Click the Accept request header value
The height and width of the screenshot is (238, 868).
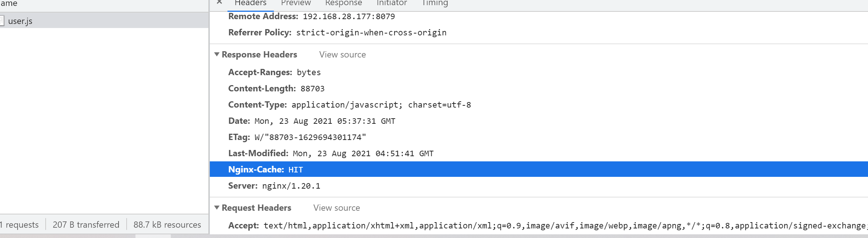coord(565,225)
